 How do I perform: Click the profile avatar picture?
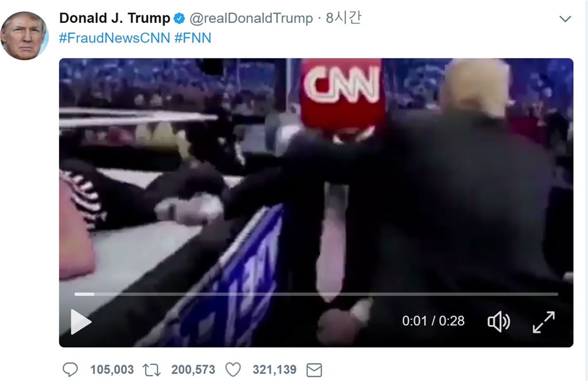24,36
